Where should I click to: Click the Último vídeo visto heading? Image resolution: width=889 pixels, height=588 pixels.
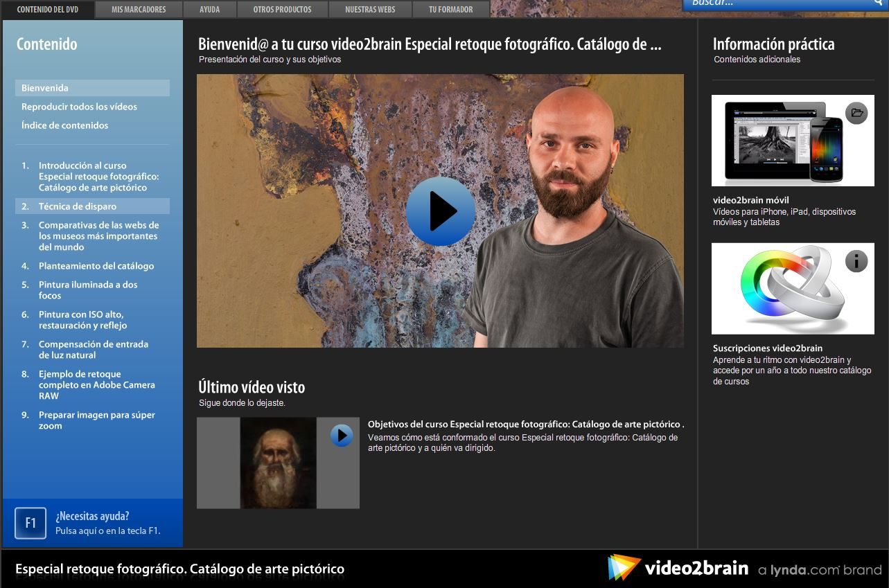tap(252, 387)
